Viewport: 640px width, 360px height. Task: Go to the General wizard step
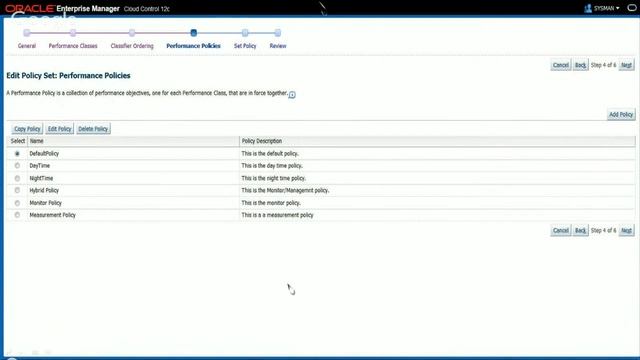(x=27, y=46)
